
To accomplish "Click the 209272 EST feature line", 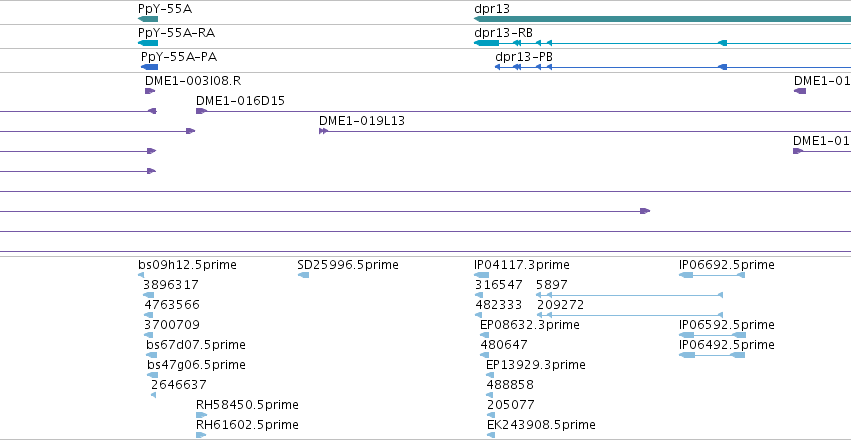I will coord(630,315).
